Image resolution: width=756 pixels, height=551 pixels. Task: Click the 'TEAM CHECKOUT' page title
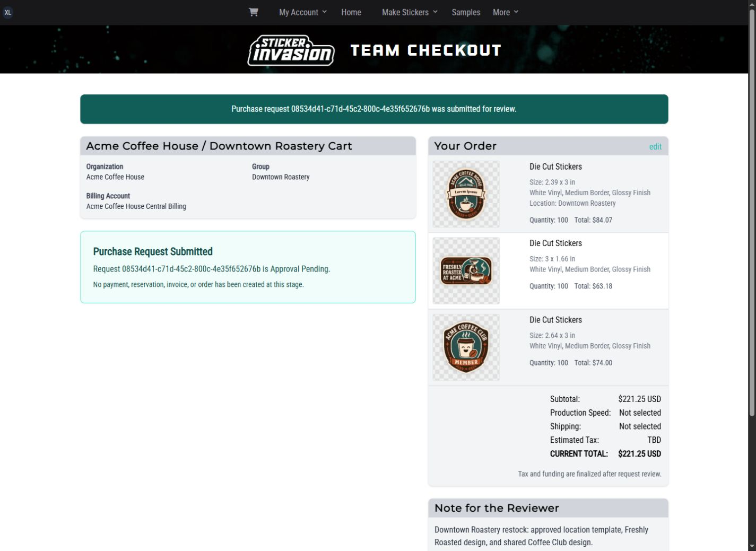coord(426,50)
